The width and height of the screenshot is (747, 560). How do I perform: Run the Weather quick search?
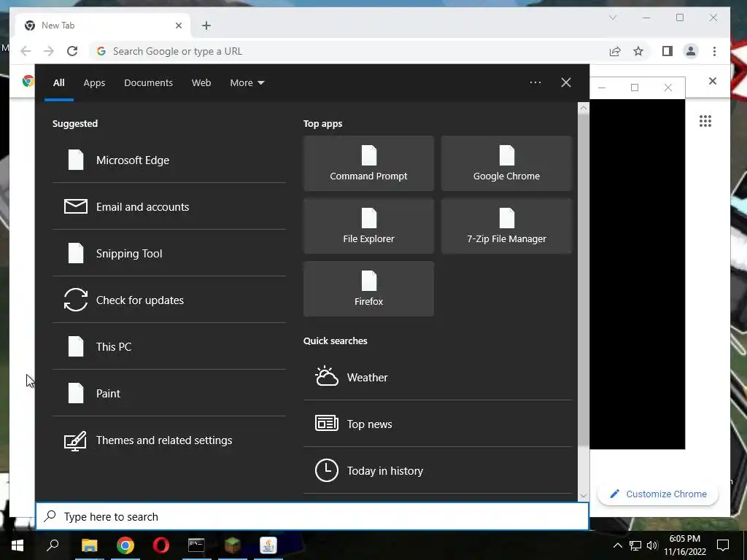(x=438, y=377)
